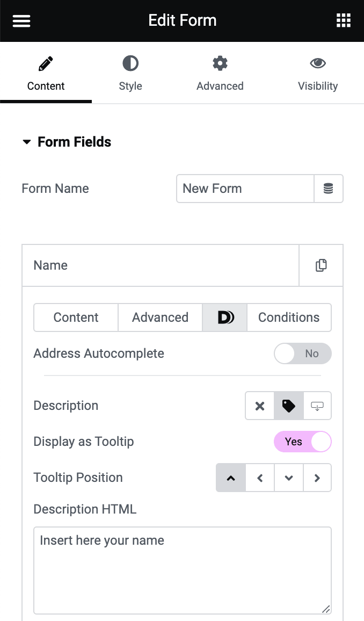Switch to the Conditions sub-tab
The width and height of the screenshot is (364, 621).
point(289,317)
